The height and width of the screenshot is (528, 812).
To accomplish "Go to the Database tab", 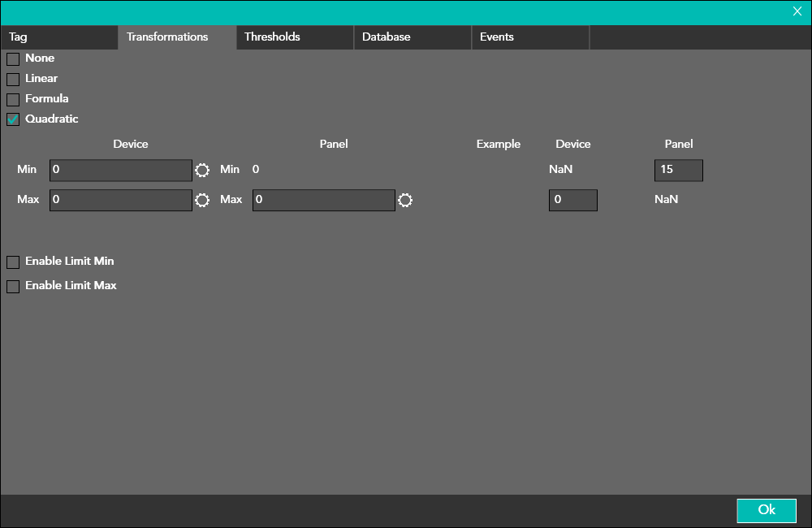I will 412,37.
